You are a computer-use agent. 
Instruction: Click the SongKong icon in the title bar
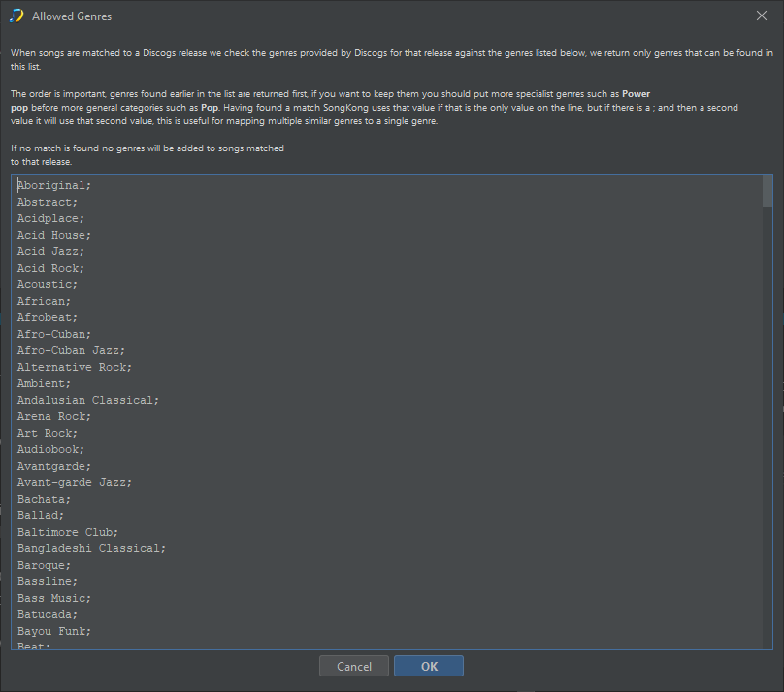point(16,16)
